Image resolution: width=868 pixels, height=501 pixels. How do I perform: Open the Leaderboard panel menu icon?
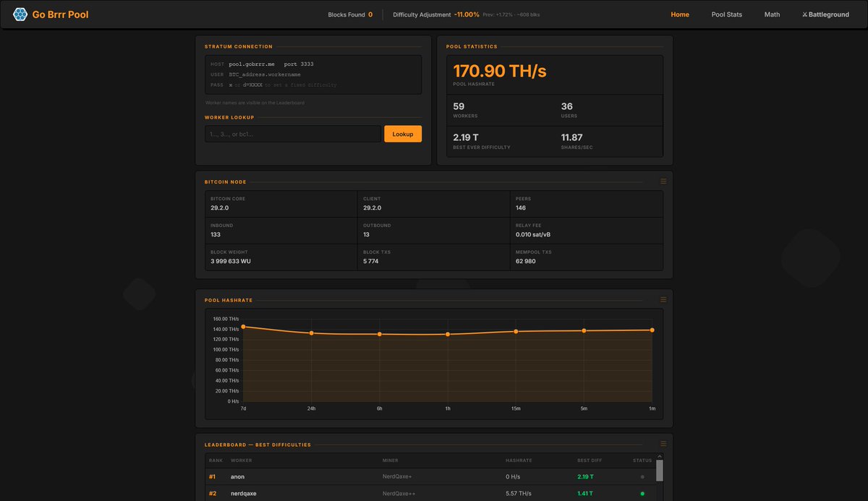pyautogui.click(x=663, y=444)
